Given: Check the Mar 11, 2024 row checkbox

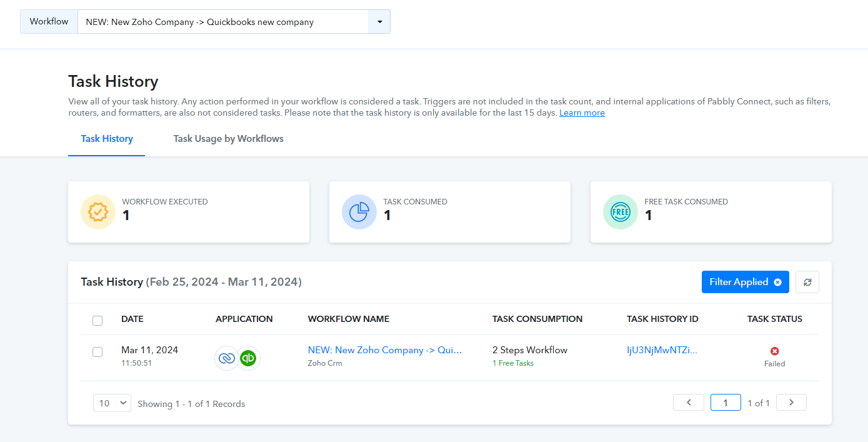Looking at the screenshot, I should point(97,352).
